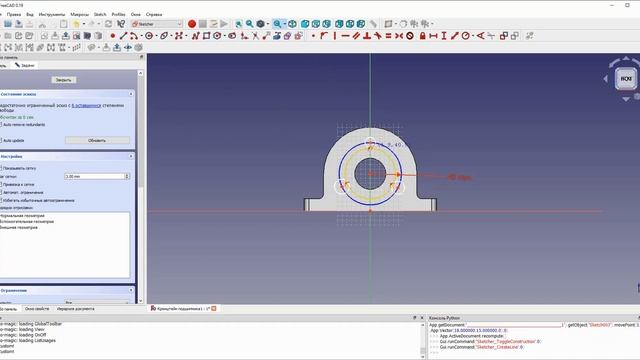This screenshot has width=640, height=360.
Task: Open the Справка menu
Action: pyautogui.click(x=154, y=14)
